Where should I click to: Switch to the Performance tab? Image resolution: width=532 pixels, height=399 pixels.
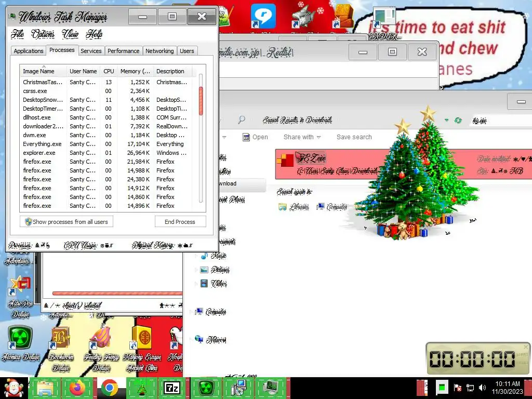[124, 51]
